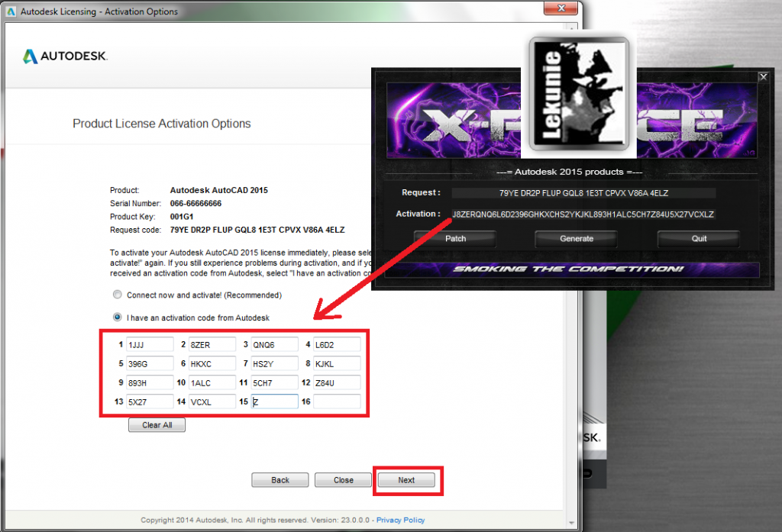Click the Autodesk AutoCAD 2015 product name
Image resolution: width=782 pixels, height=532 pixels.
coord(219,190)
